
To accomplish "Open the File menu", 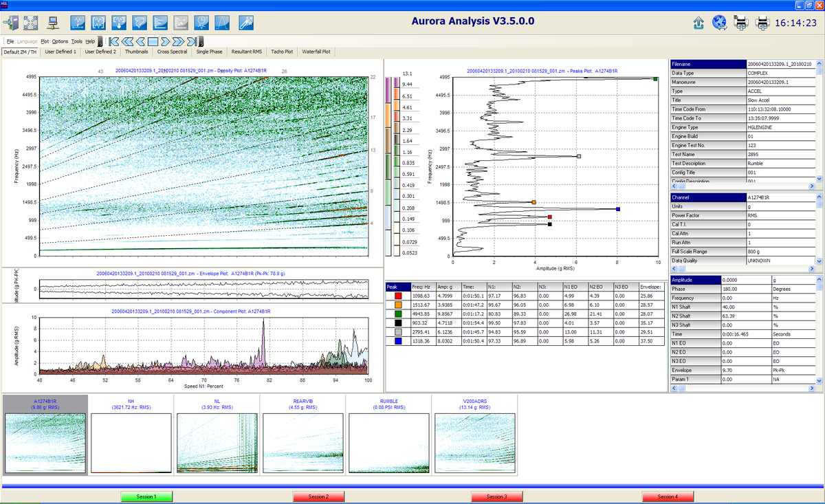I will click(10, 41).
